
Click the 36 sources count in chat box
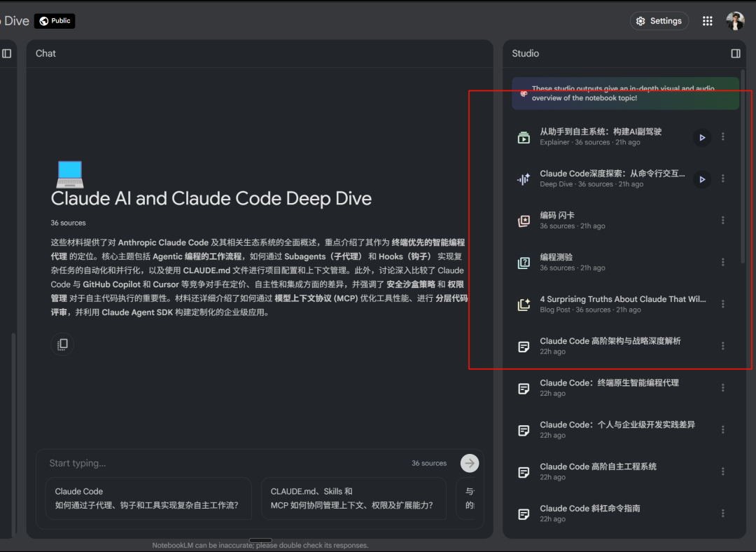[429, 463]
